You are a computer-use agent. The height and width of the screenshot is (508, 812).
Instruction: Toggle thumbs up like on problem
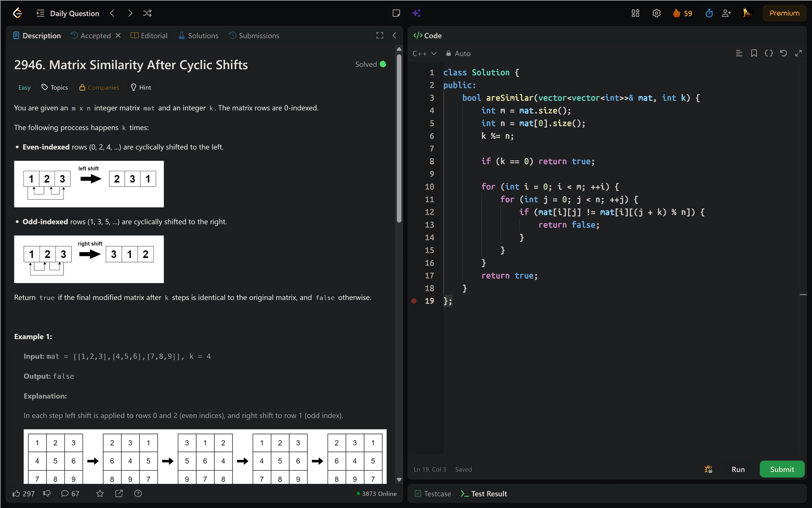click(x=16, y=493)
